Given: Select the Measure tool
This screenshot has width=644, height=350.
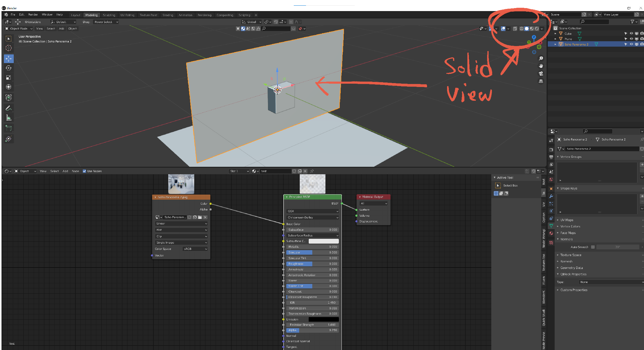Looking at the screenshot, I should tap(9, 118).
